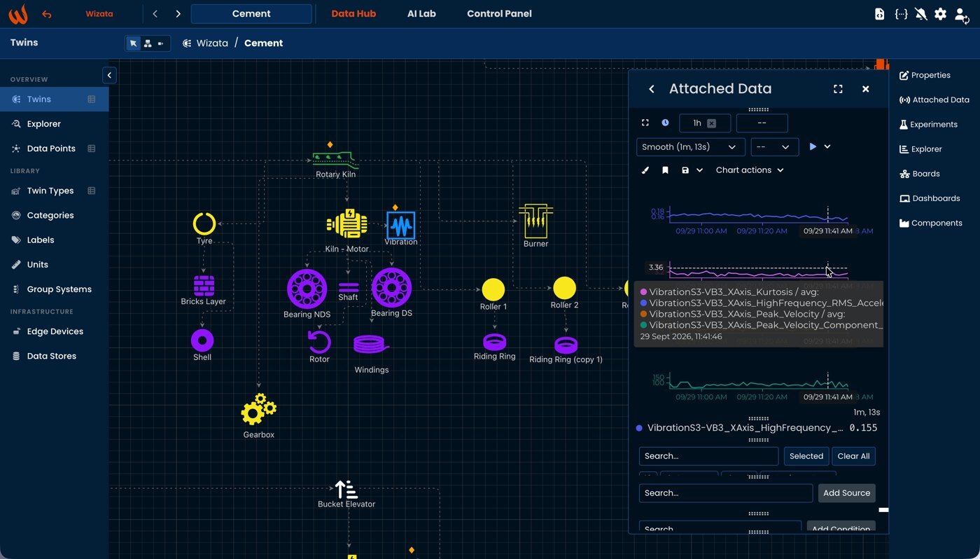Open the save options chevron dropdown
Viewport: 980px width, 559px height.
click(x=699, y=170)
